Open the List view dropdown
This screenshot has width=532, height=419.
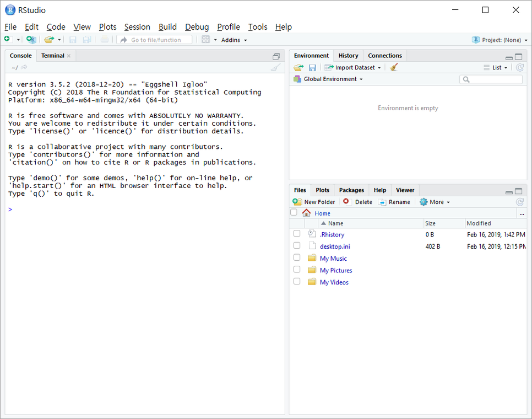pyautogui.click(x=496, y=68)
